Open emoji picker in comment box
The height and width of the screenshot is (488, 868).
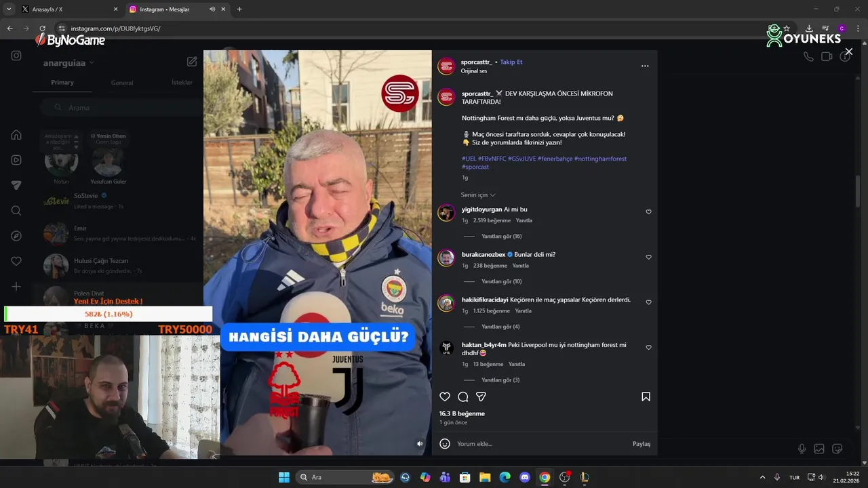click(x=445, y=444)
